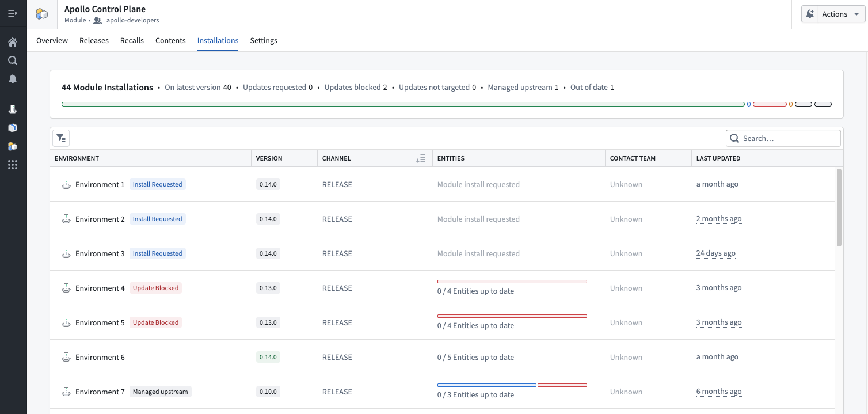Screen dimensions: 868x414
Task: Open the Settings tab
Action: (x=264, y=40)
